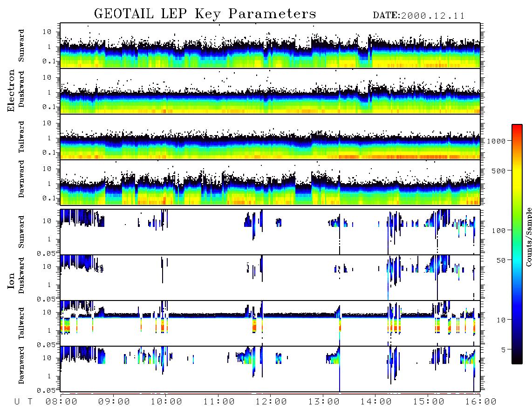Screen dimensions: 532x410
Task: Select the Electron Tailward panel label
Action: tap(21, 137)
